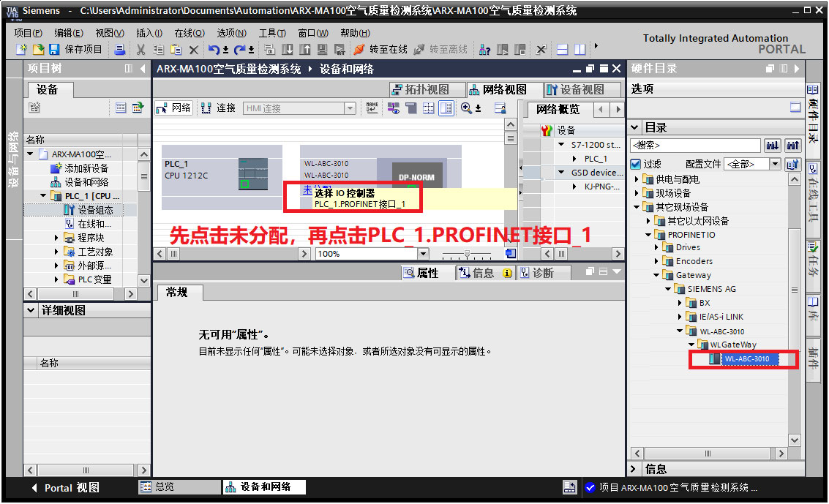Open zoom level 100% dropdown
This screenshot has height=504, width=829.
point(422,254)
